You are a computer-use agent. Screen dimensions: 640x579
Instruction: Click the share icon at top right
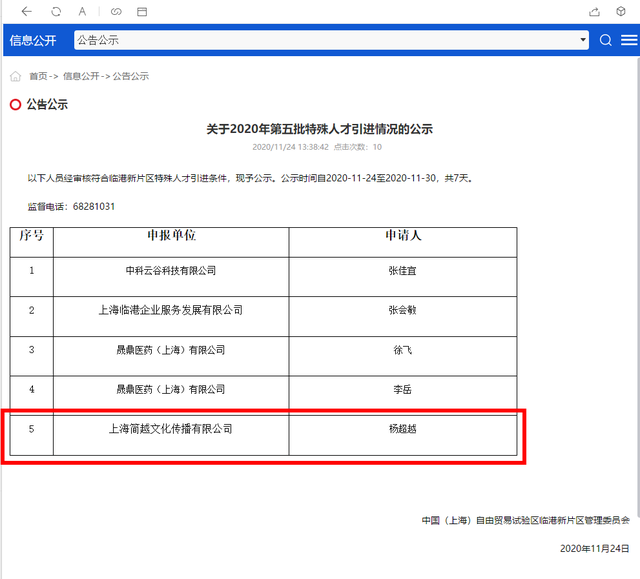pos(594,11)
